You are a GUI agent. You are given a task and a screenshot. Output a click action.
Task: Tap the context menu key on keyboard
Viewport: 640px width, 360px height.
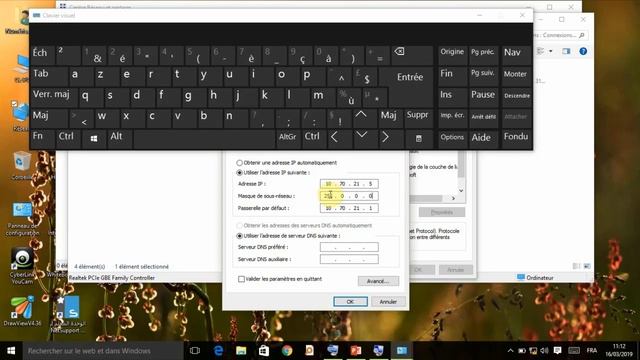(x=418, y=138)
